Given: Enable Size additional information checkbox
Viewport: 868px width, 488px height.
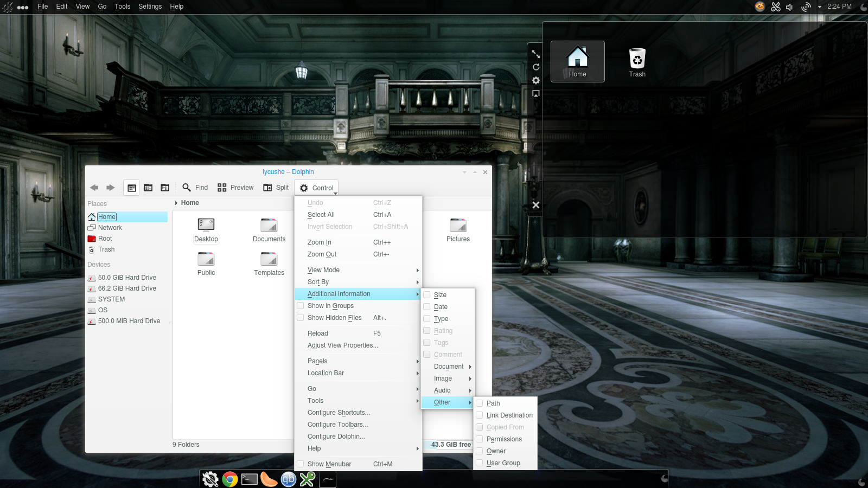Looking at the screenshot, I should pyautogui.click(x=427, y=295).
